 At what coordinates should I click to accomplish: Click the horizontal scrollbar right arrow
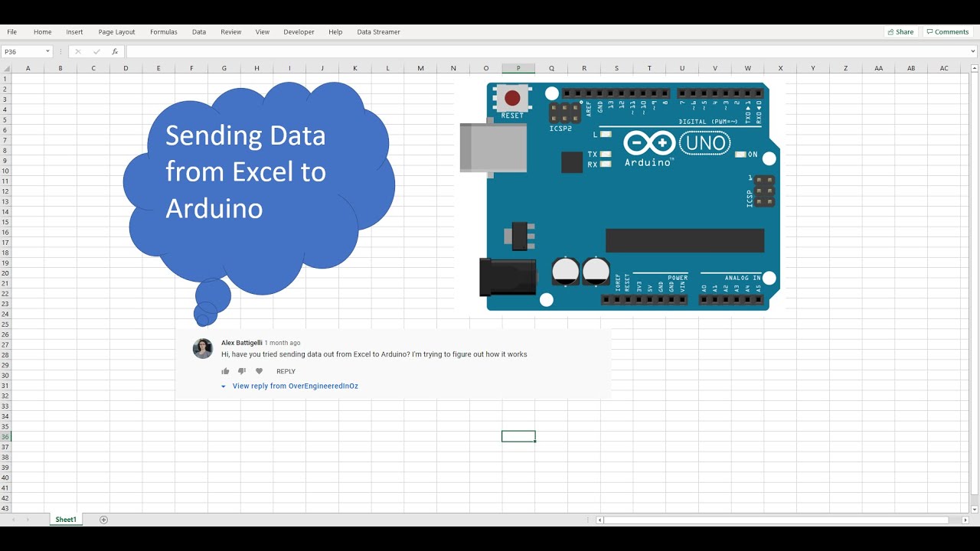click(965, 520)
